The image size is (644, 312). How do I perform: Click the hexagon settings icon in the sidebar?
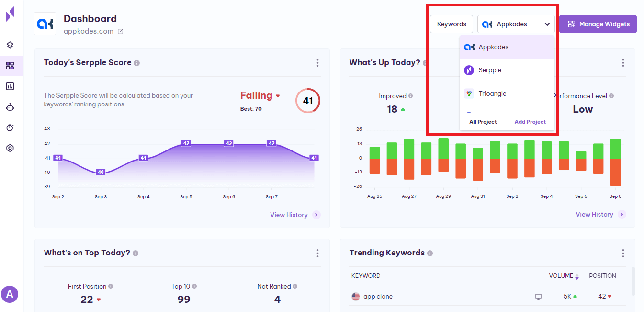pos(10,148)
